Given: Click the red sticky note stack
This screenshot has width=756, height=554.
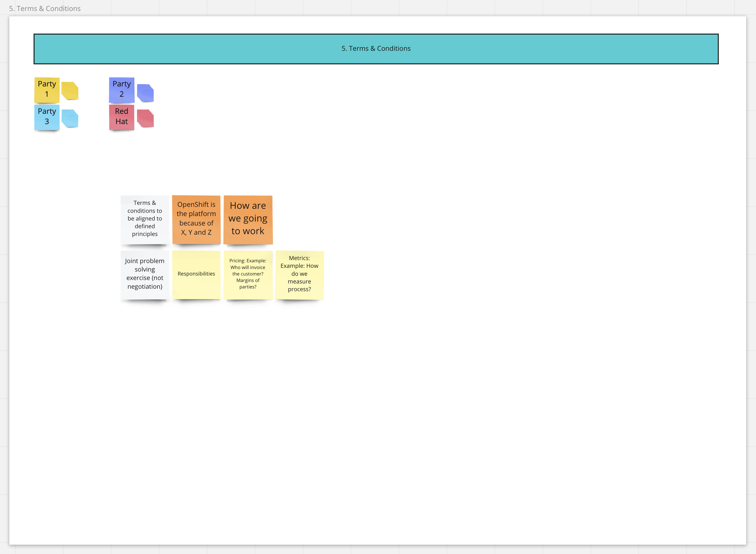Looking at the screenshot, I should point(145,118).
